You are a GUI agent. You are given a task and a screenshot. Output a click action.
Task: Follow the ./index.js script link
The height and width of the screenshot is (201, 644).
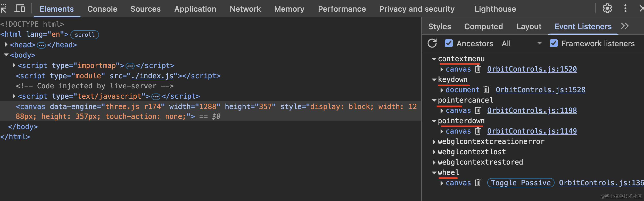pos(152,76)
